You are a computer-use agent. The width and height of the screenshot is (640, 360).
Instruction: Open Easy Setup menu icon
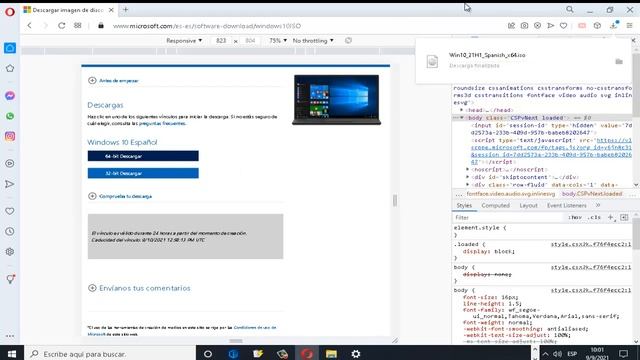click(x=629, y=25)
